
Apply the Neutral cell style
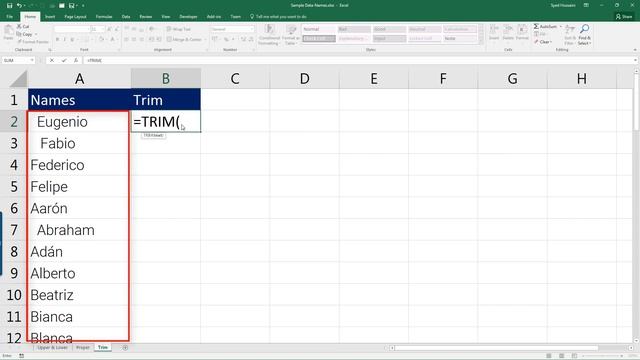click(x=425, y=29)
